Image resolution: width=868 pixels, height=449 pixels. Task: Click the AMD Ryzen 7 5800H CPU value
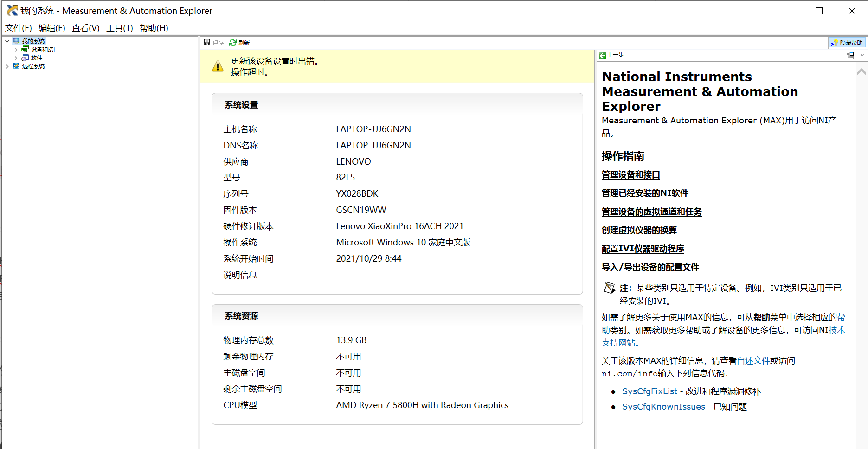[x=422, y=405]
